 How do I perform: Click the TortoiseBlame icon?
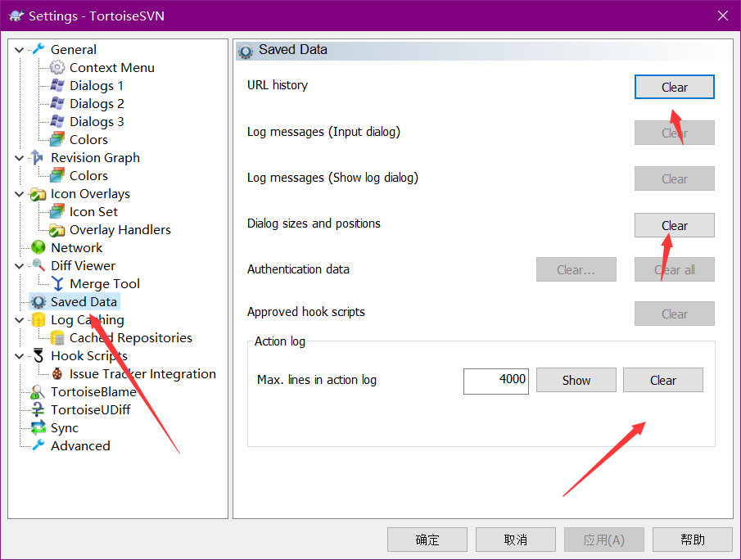click(x=38, y=392)
